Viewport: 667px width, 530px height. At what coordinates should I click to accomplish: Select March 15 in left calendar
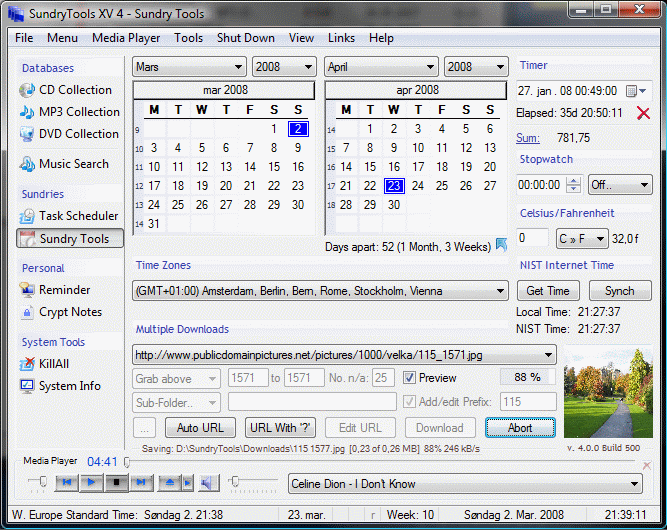coord(274,167)
